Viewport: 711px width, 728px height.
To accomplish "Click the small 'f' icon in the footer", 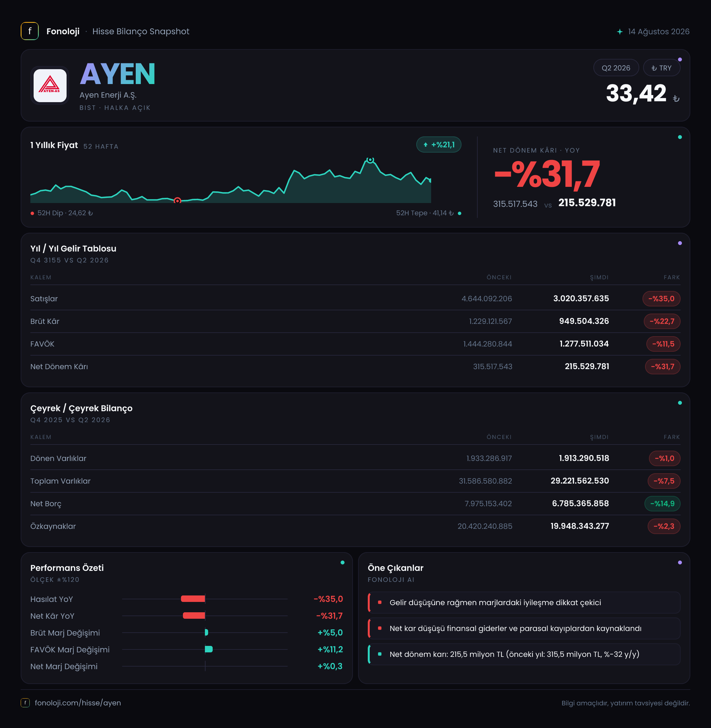I will point(26,702).
